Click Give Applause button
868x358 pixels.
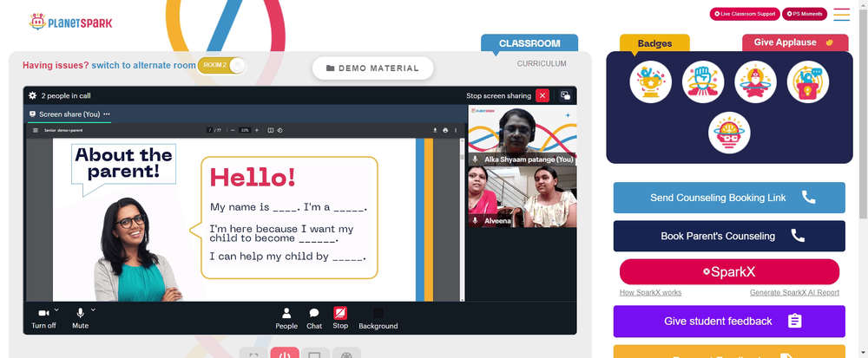795,42
